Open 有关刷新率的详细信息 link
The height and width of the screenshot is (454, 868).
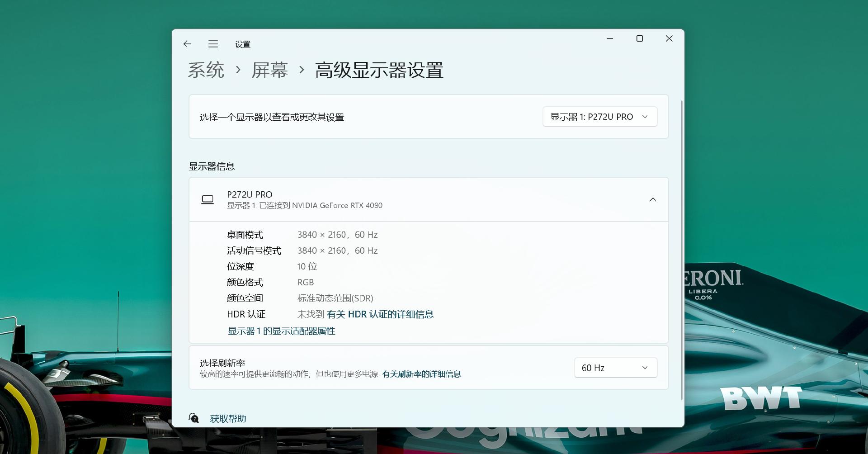(x=421, y=374)
